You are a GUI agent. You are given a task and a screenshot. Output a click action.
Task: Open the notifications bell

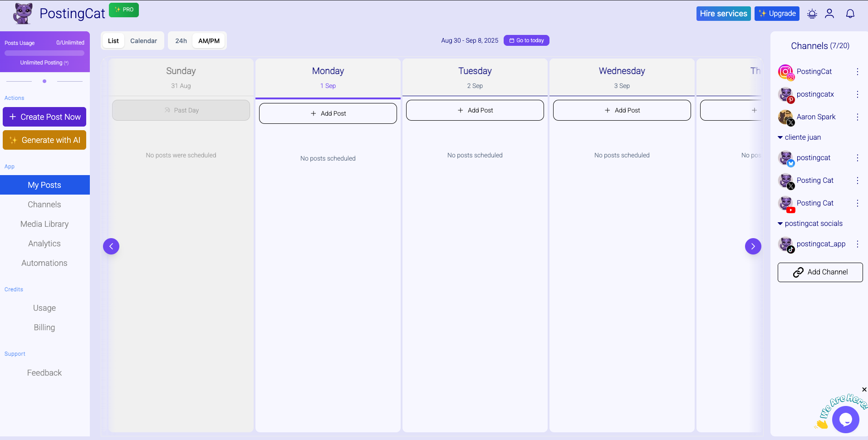point(850,14)
